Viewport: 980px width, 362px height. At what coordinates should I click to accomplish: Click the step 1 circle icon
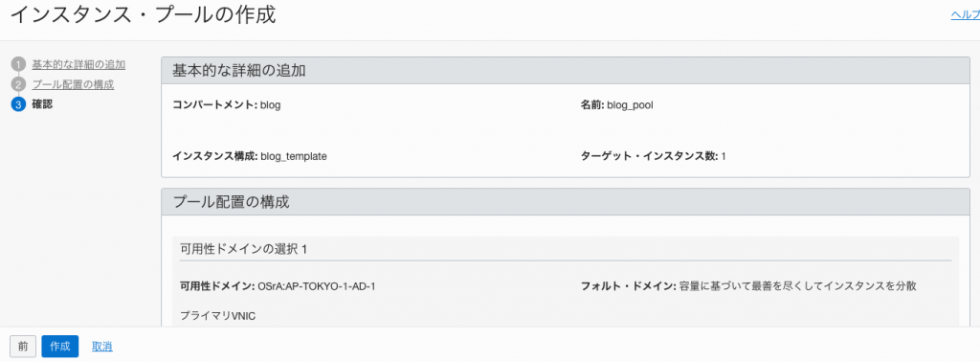pyautogui.click(x=18, y=64)
